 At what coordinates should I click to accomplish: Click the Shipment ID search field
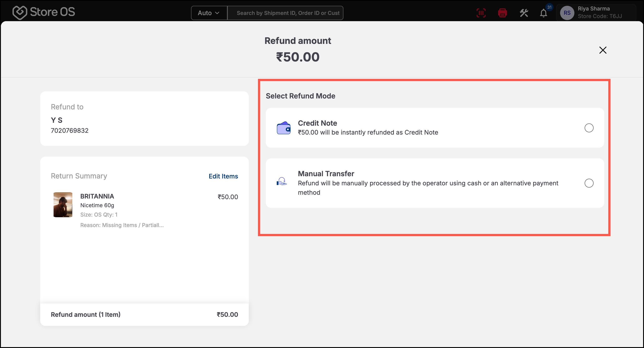(285, 13)
